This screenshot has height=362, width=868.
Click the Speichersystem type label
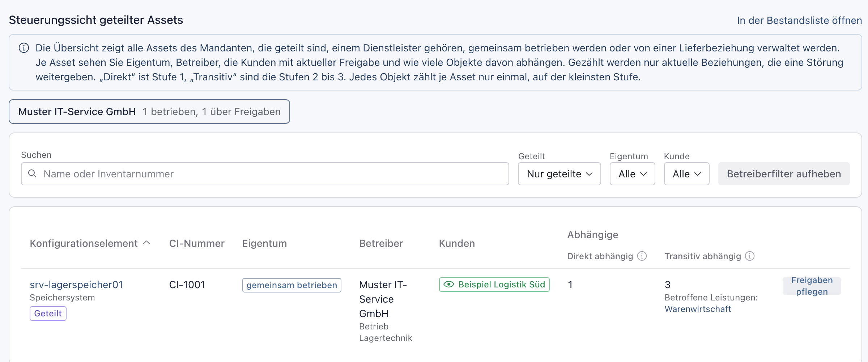point(62,298)
